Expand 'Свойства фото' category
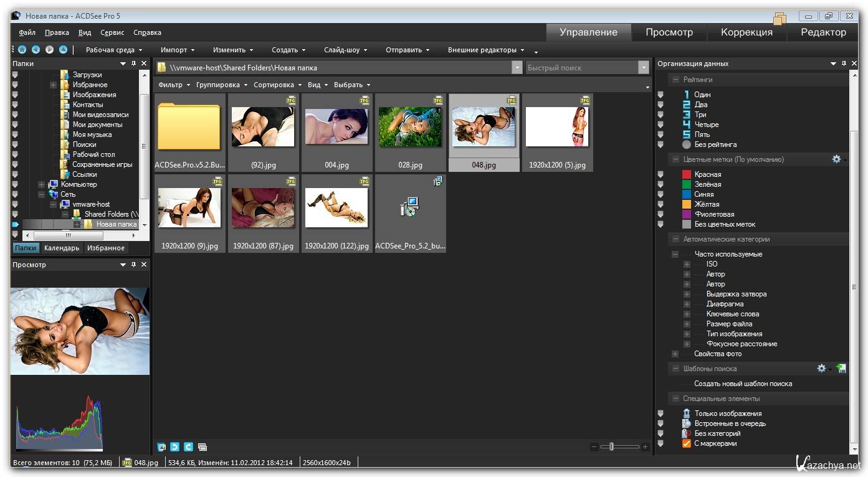868x477 pixels. pyautogui.click(x=675, y=354)
